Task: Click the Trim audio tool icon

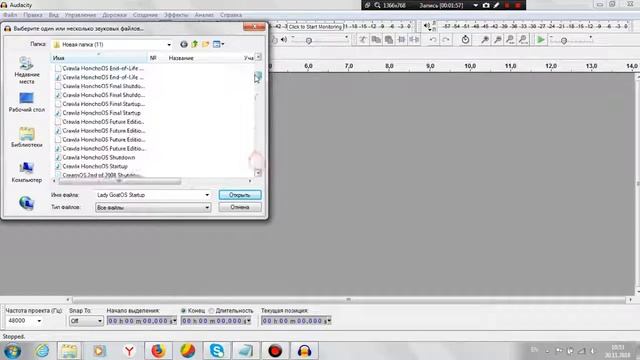Action: 402,40
